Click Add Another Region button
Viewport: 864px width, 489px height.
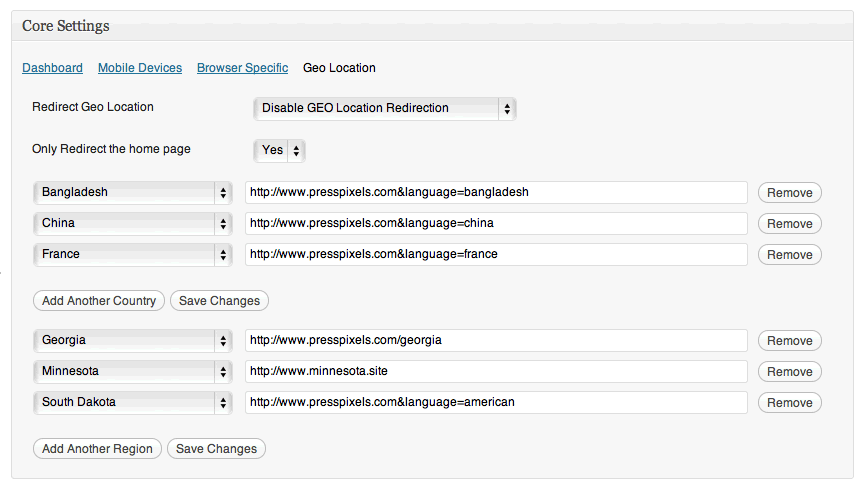[x=98, y=448]
